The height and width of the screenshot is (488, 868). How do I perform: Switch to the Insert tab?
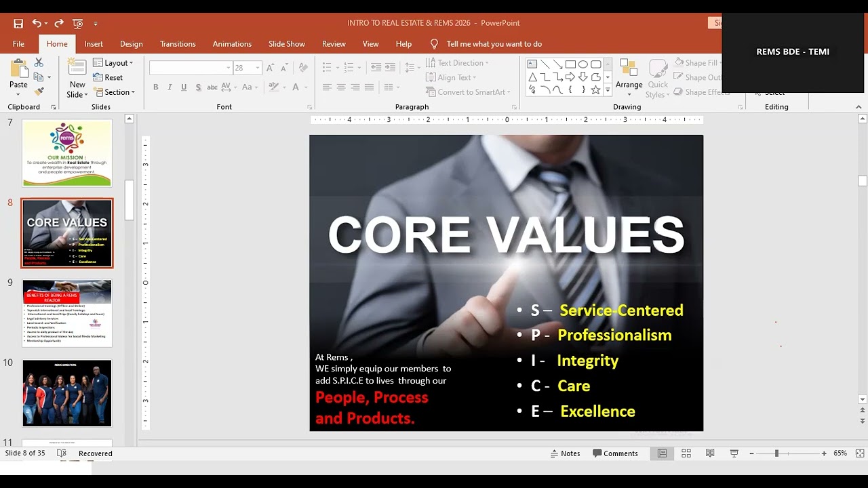tap(94, 44)
